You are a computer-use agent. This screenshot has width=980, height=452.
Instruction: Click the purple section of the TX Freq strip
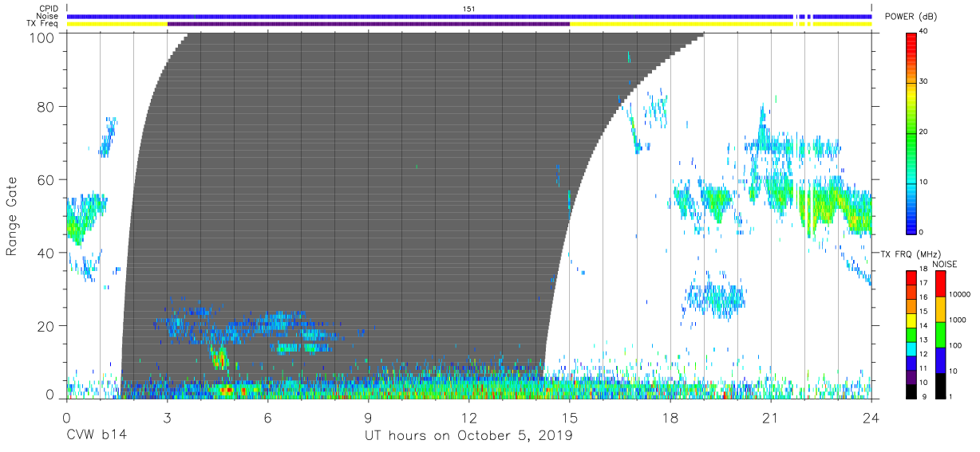tap(368, 24)
